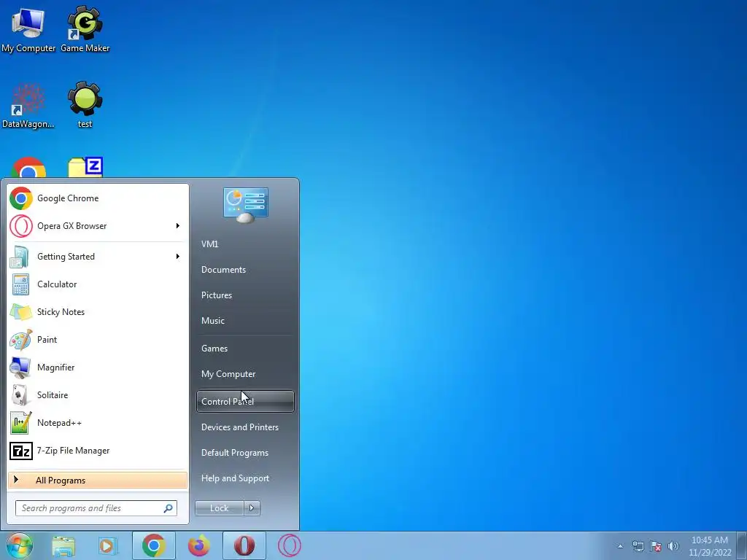Screen dimensions: 747x560
Task: Launch Opera GX Browser from Start menu
Action: pos(98,226)
